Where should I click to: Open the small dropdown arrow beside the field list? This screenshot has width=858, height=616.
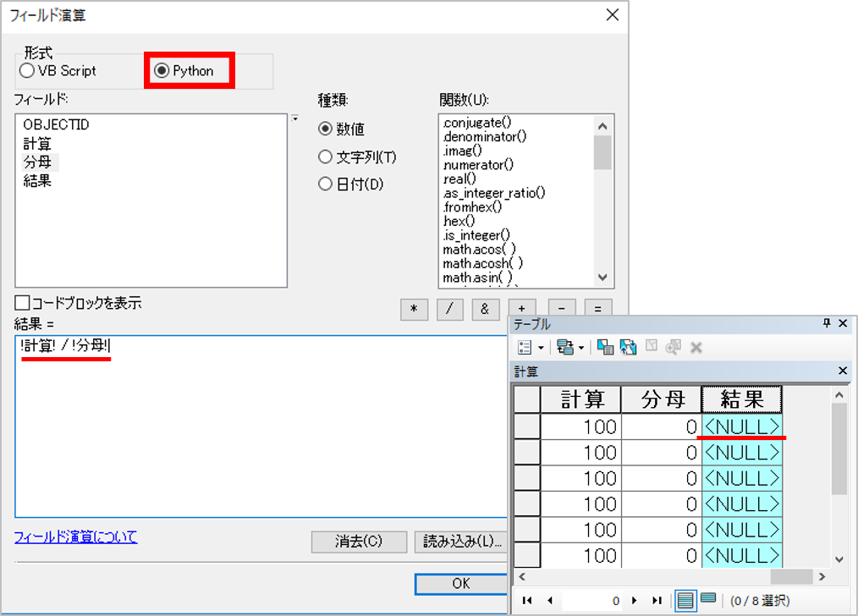[295, 118]
